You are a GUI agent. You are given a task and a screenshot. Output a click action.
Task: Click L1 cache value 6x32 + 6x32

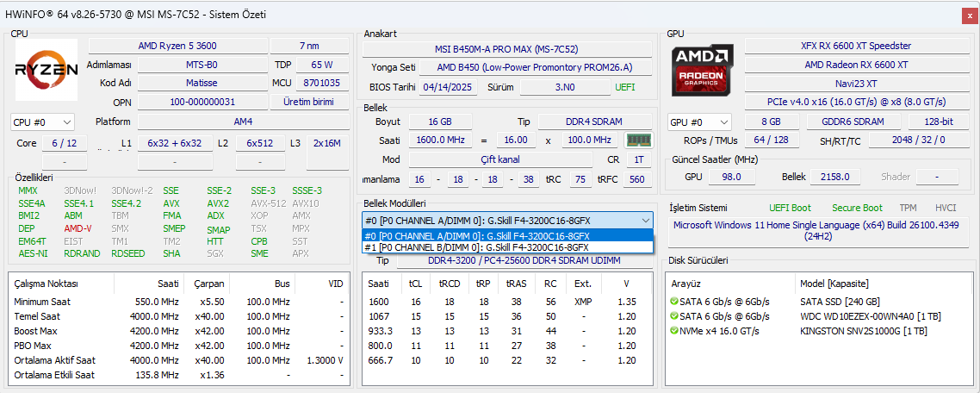click(174, 143)
